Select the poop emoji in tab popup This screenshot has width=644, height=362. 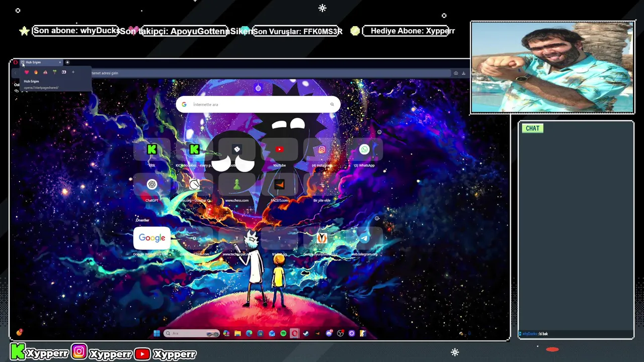pos(45,72)
